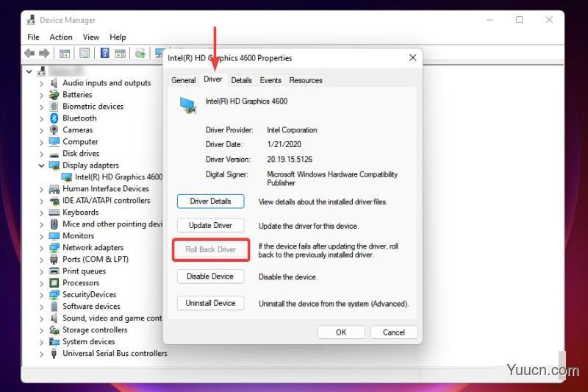The width and height of the screenshot is (588, 392).
Task: Click OK in the Properties dialog
Action: click(x=341, y=332)
